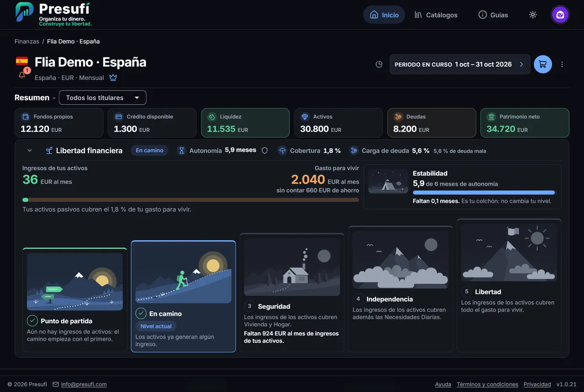Click the hourglass Autonomía icon

(x=182, y=150)
